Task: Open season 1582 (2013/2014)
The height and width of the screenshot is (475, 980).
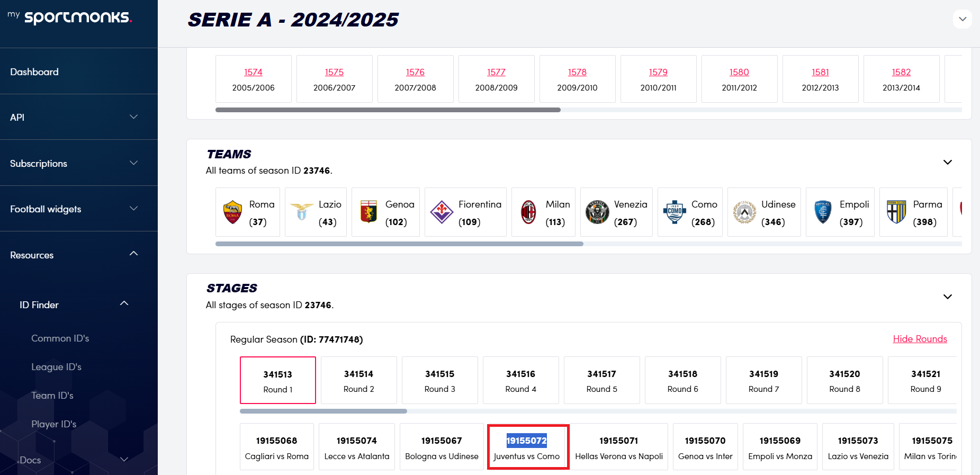Action: (x=901, y=72)
